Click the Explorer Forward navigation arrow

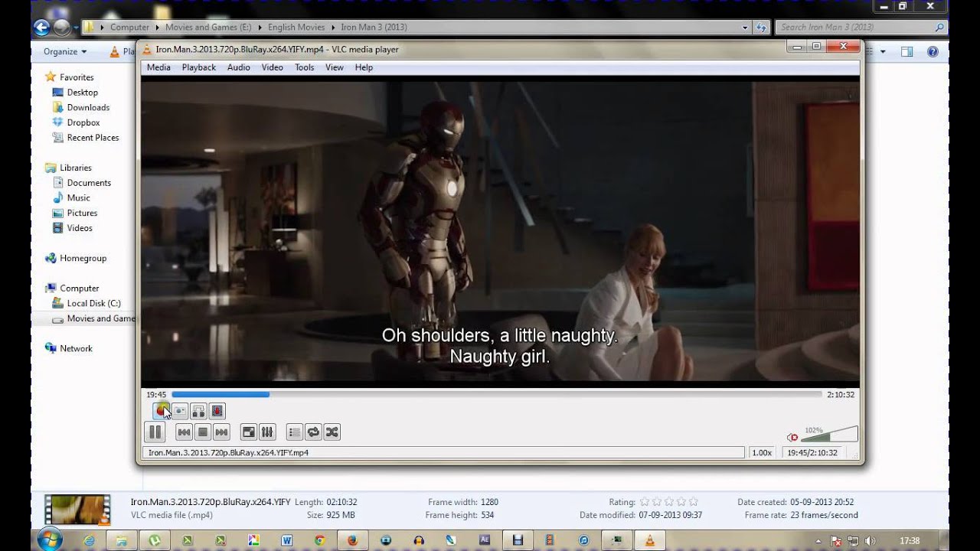click(x=62, y=28)
